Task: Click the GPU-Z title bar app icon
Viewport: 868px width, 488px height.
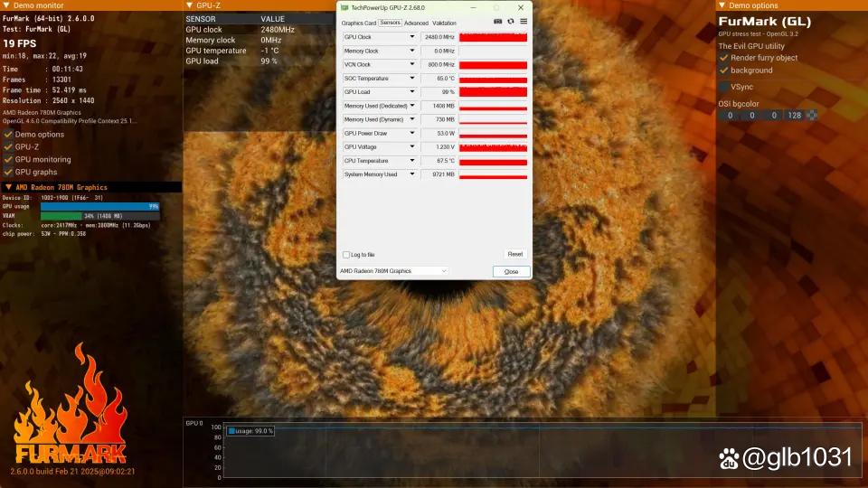Action: pos(344,8)
